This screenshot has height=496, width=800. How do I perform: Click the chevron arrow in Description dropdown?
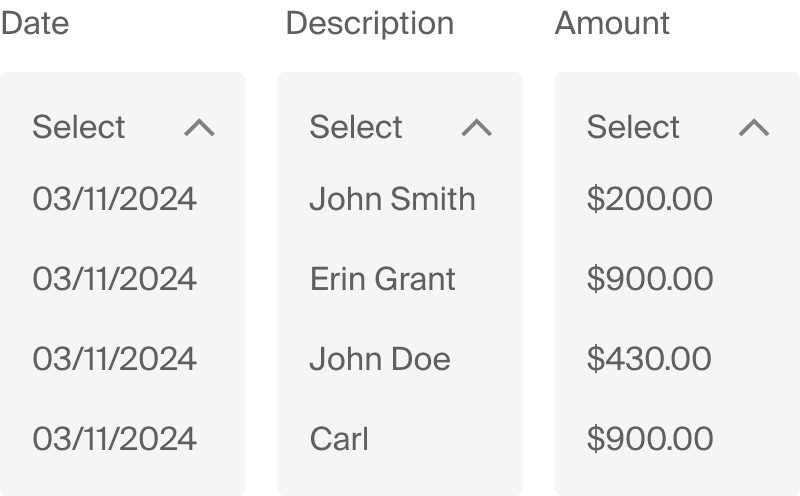coord(477,127)
